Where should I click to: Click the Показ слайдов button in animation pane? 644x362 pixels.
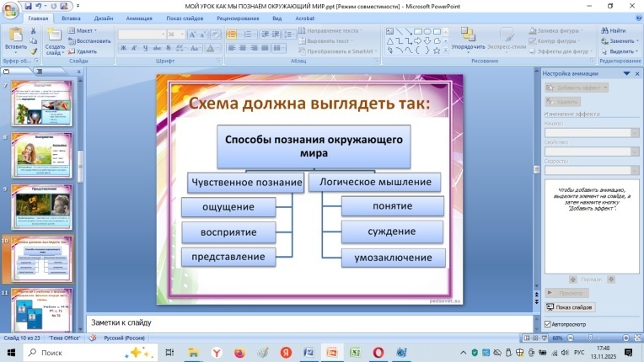click(571, 307)
